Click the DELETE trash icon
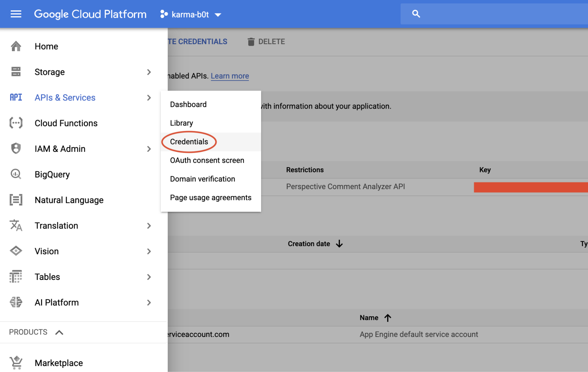The image size is (588, 372). click(251, 41)
